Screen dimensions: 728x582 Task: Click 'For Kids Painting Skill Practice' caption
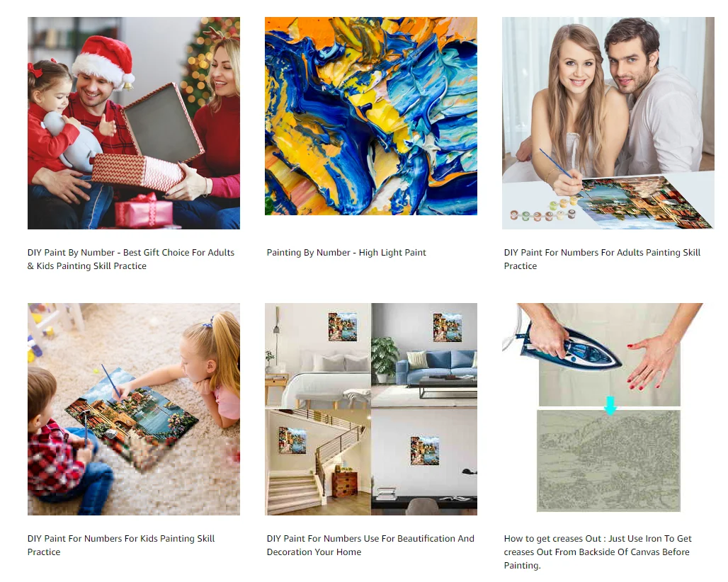click(120, 545)
